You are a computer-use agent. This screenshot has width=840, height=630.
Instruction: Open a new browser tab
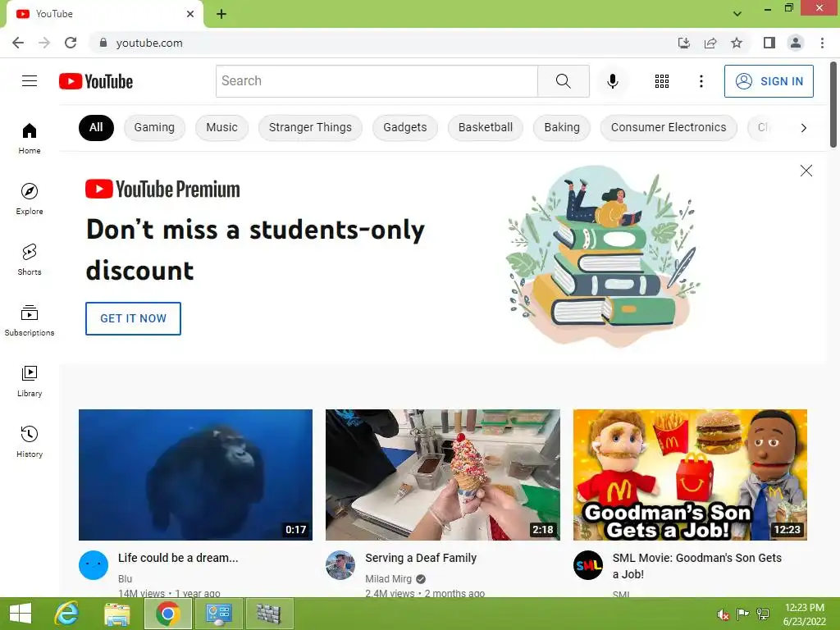221,14
